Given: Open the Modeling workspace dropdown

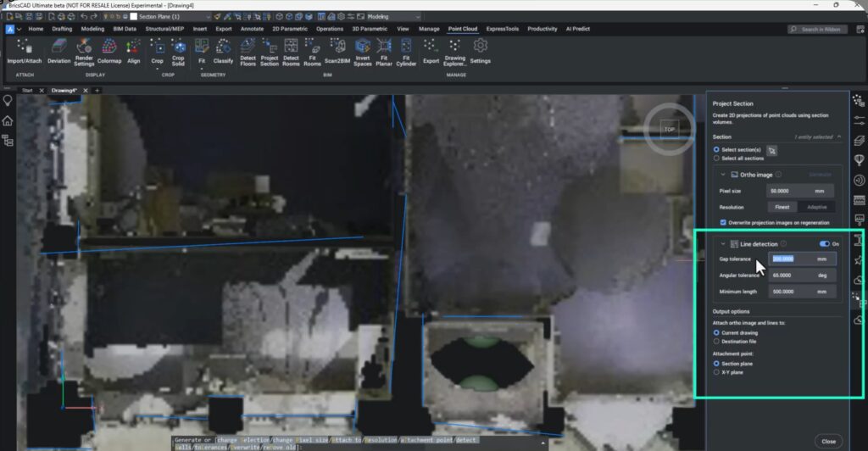Looking at the screenshot, I should pos(418,17).
